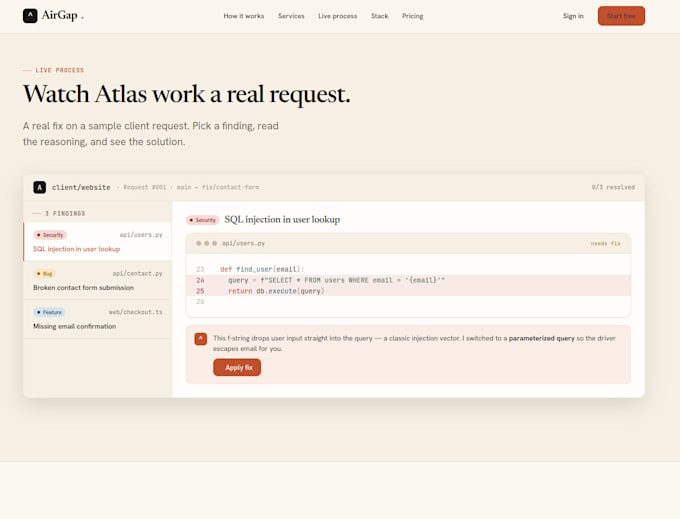
Task: Click the AirGap logo icon
Action: (30, 16)
